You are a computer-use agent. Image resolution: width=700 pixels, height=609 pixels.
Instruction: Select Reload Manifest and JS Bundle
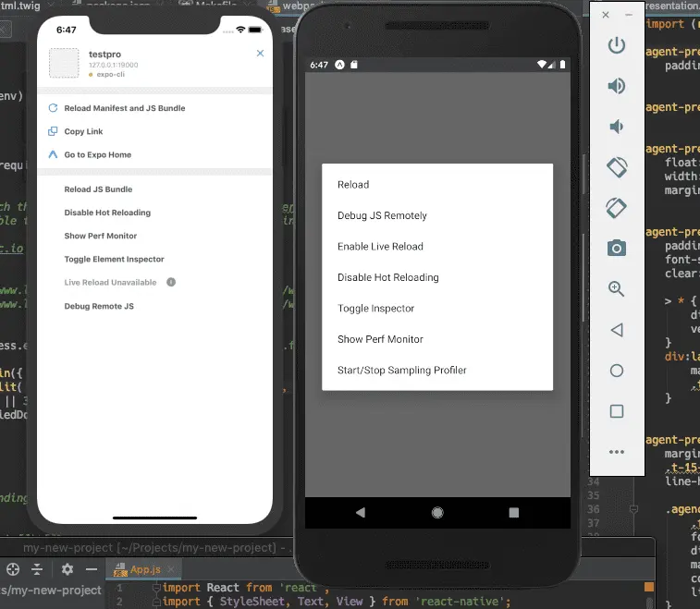[x=125, y=108]
